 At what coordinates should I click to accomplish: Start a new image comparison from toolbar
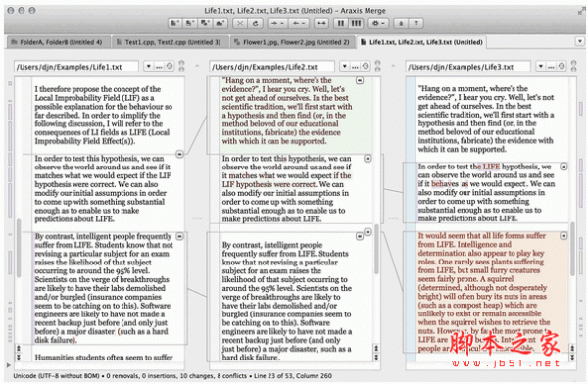(205, 24)
